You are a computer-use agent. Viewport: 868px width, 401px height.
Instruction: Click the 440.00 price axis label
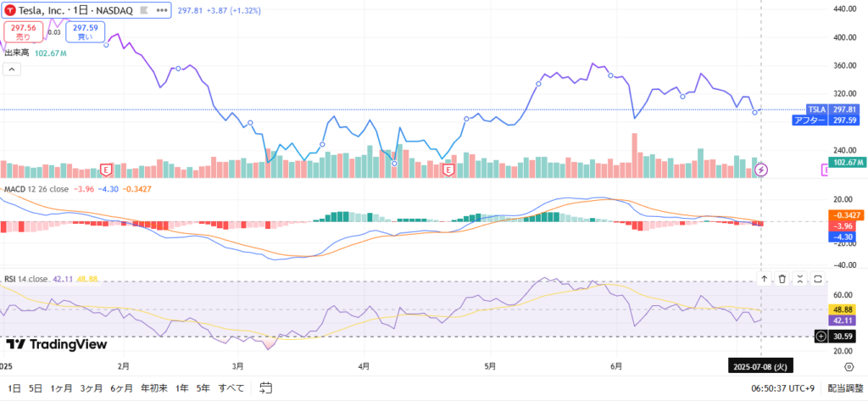[845, 9]
